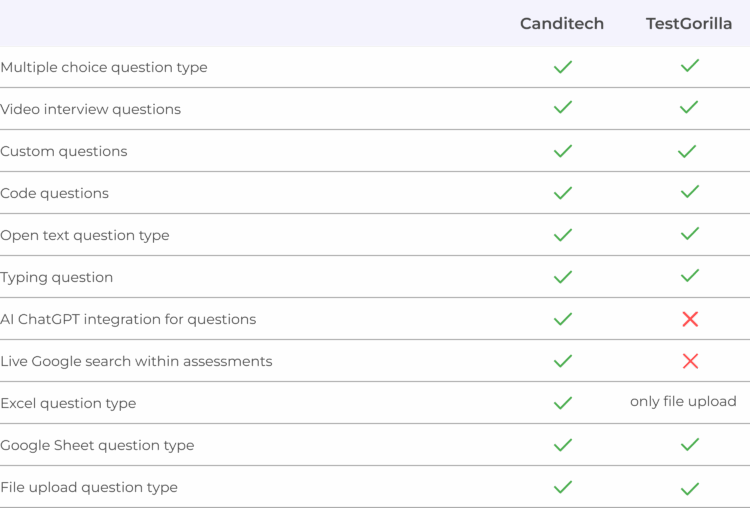Select the Canditech column header
The image size is (750, 508).
tap(562, 23)
